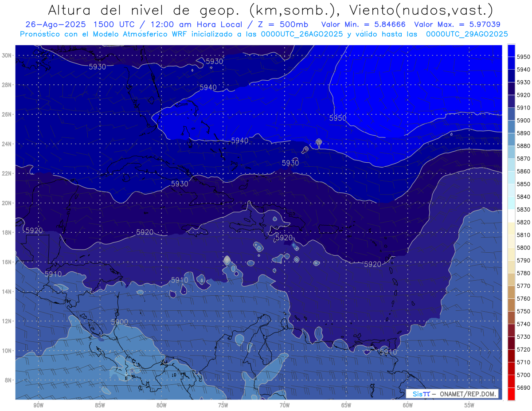Viewport: 532px width, 411px height.
Task: Click the initialization time '0000UTC_26AGO2025'
Action: [301, 34]
